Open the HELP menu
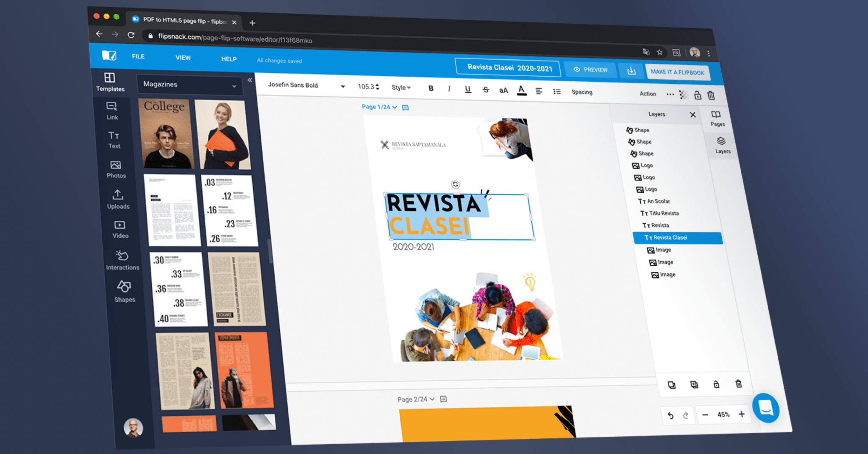 pyautogui.click(x=229, y=59)
